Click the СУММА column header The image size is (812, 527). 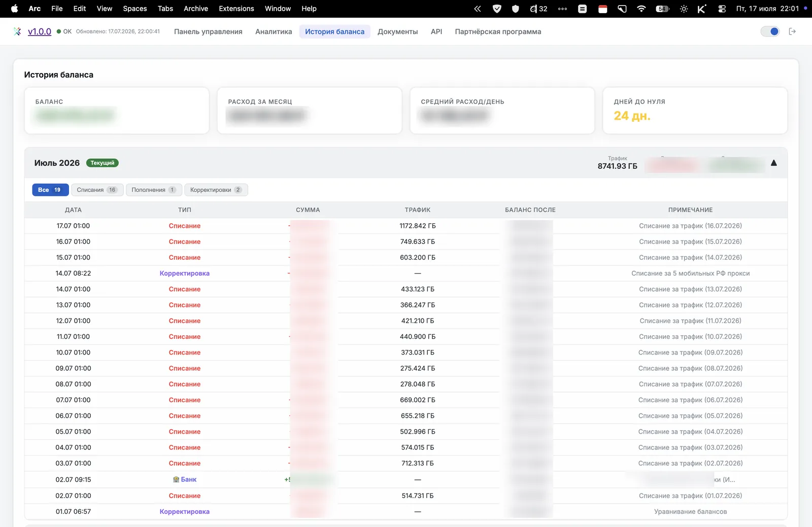[x=308, y=210]
